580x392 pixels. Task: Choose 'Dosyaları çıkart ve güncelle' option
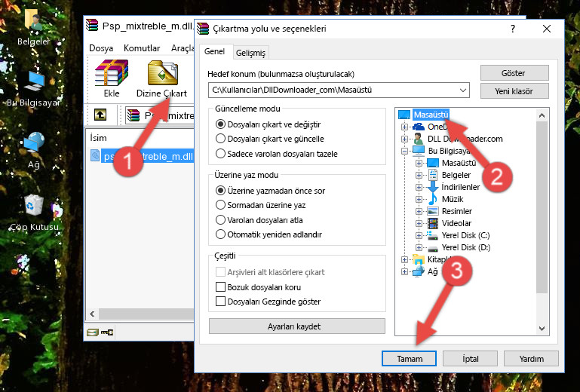click(x=270, y=139)
